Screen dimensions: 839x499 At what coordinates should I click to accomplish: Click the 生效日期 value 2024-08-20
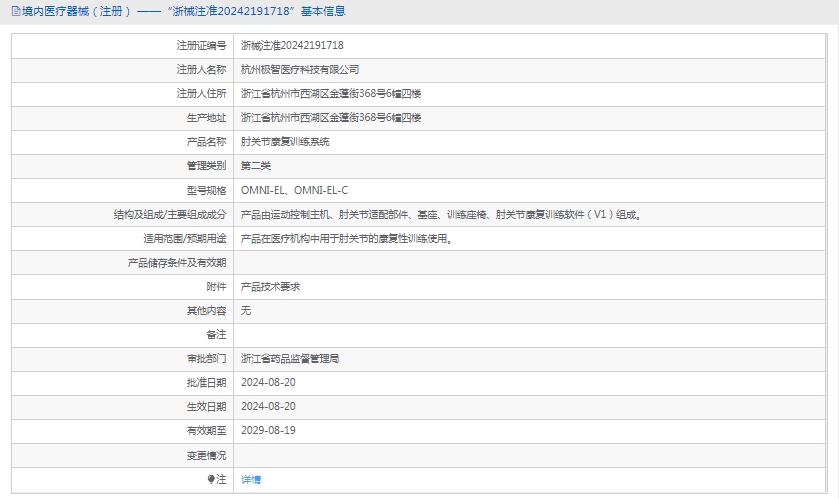tap(268, 406)
